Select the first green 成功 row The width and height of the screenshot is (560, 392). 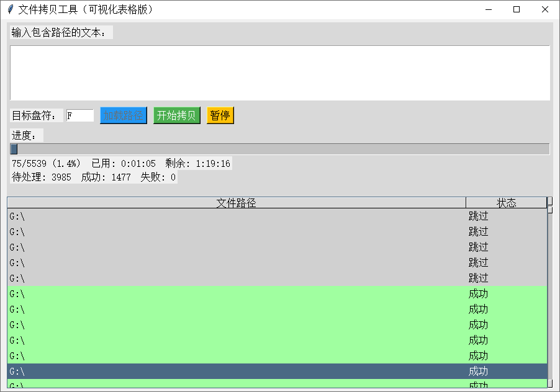click(277, 294)
